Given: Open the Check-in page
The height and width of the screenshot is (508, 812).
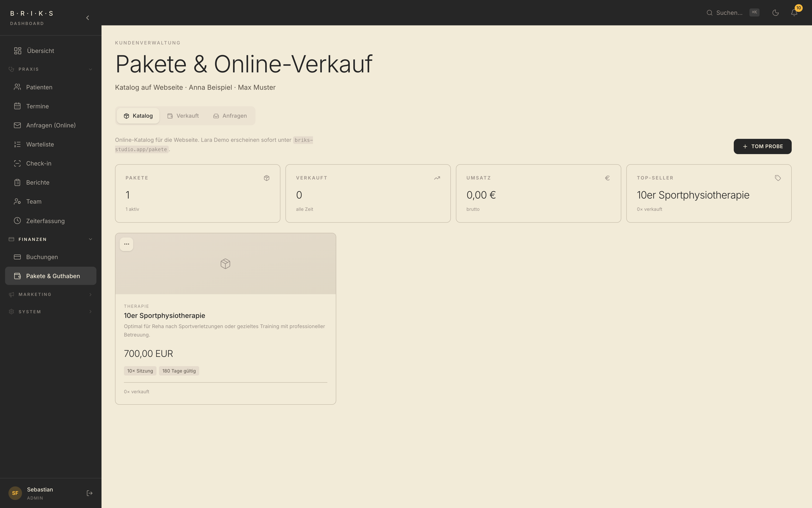Looking at the screenshot, I should click(51, 164).
